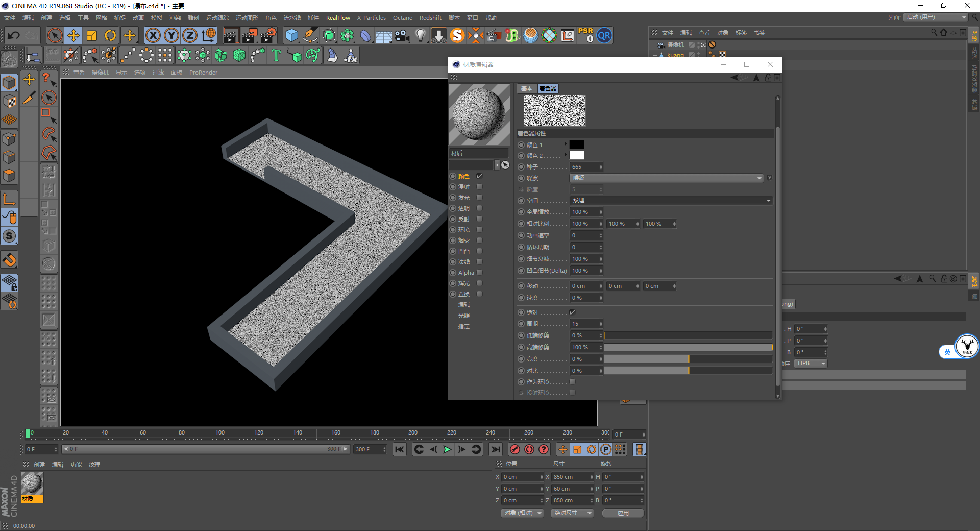Click the record active objects button
Viewport: 980px width, 531px height.
click(514, 449)
